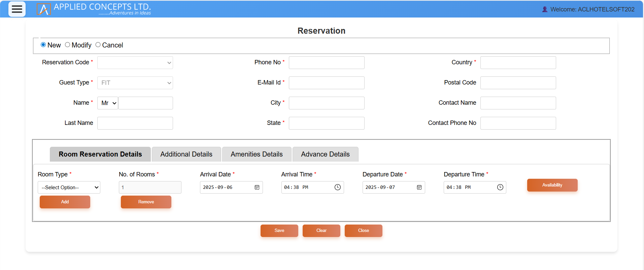Image resolution: width=644 pixels, height=270 pixels.
Task: Expand the Room Type select option dropdown
Action: click(69, 188)
